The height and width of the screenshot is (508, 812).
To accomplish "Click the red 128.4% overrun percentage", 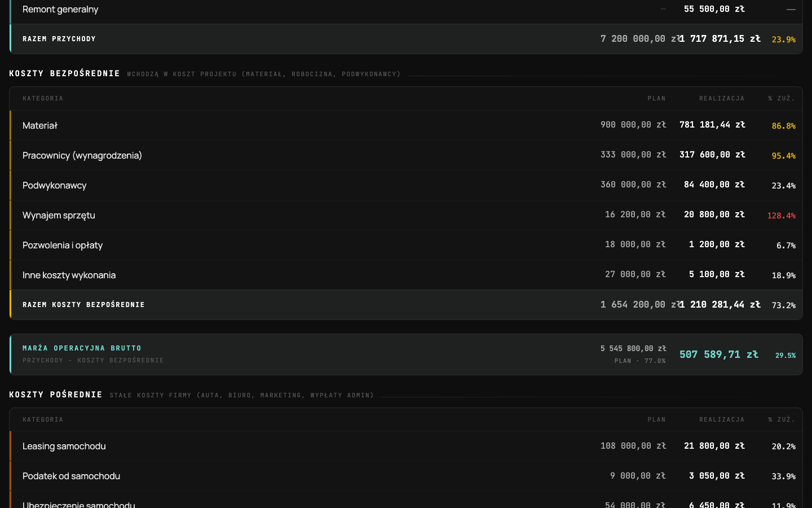I will [x=782, y=216].
